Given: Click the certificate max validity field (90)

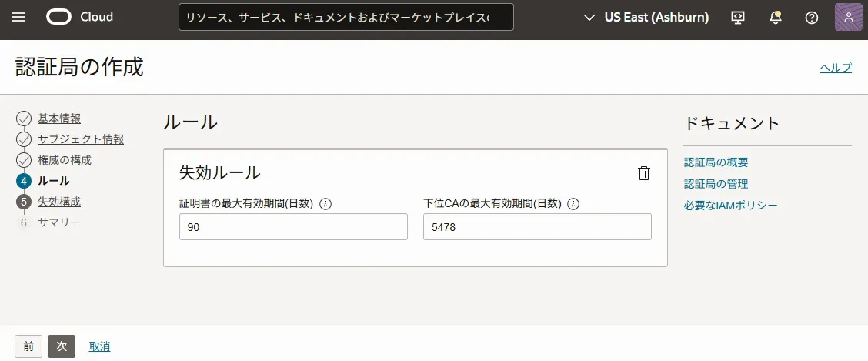Looking at the screenshot, I should click(x=293, y=227).
